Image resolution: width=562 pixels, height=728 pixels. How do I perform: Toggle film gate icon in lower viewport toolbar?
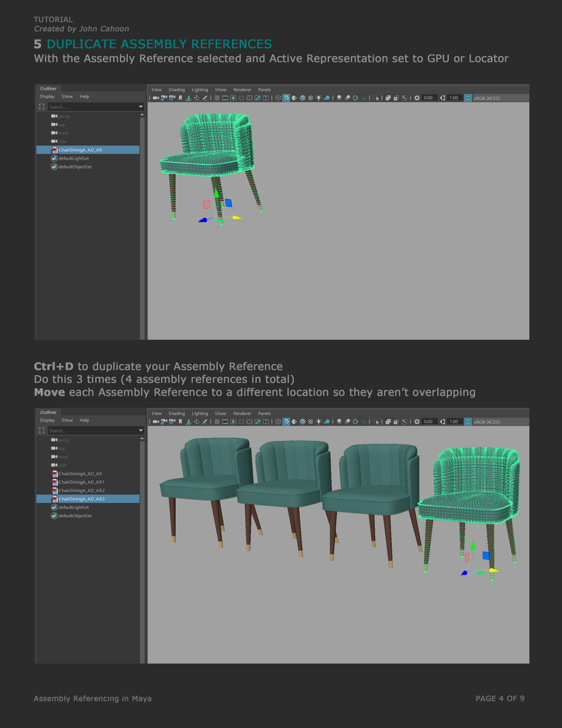click(225, 422)
